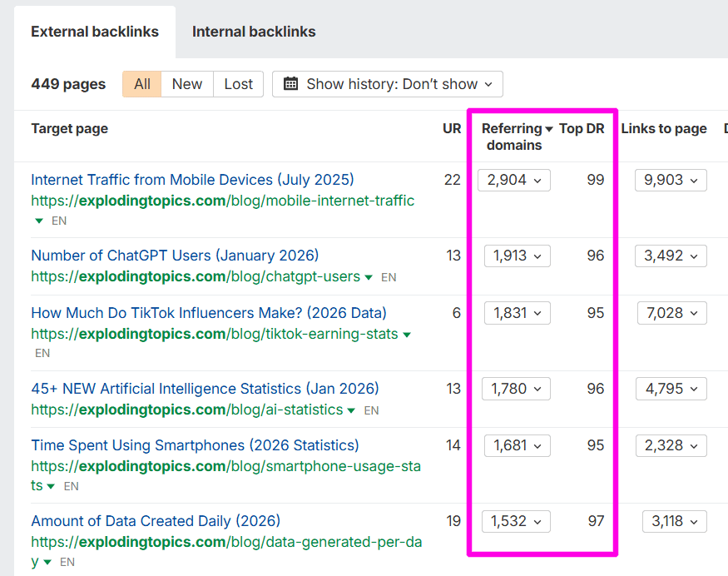The image size is (728, 576).
Task: Expand URL menu arrow for smartphone-usage-stats
Action: tap(51, 486)
